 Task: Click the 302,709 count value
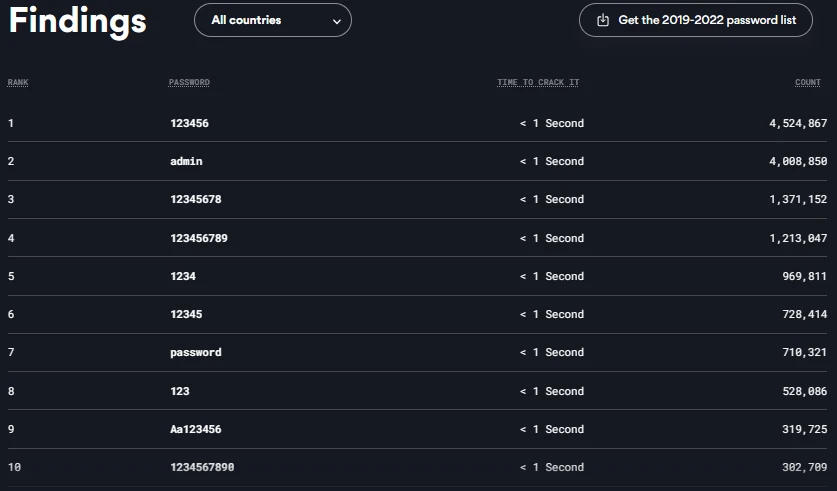[x=804, y=467]
